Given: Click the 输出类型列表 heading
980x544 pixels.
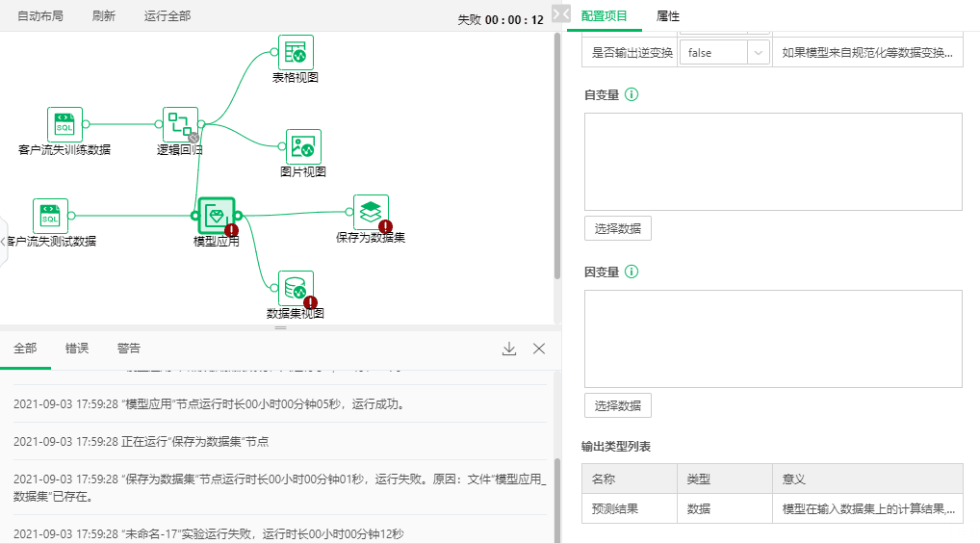Looking at the screenshot, I should point(616,447).
